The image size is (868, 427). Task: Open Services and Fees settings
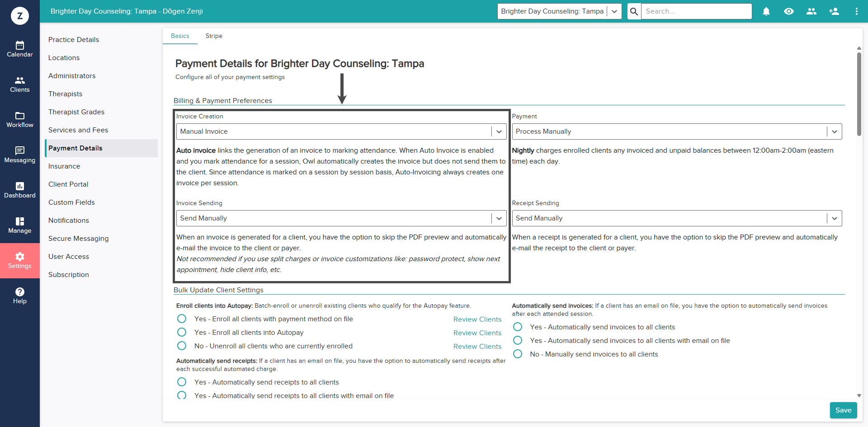78,130
